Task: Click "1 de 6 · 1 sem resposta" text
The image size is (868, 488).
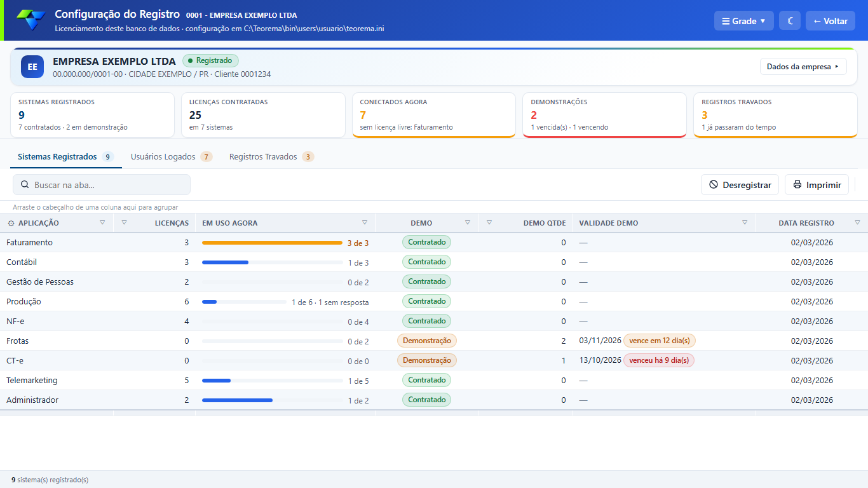Action: click(x=330, y=302)
